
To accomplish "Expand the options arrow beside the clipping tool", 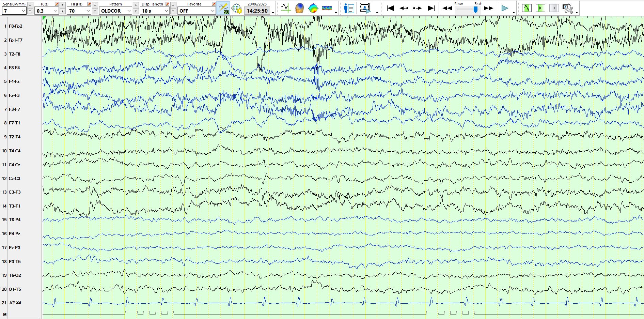I will coord(577,12).
